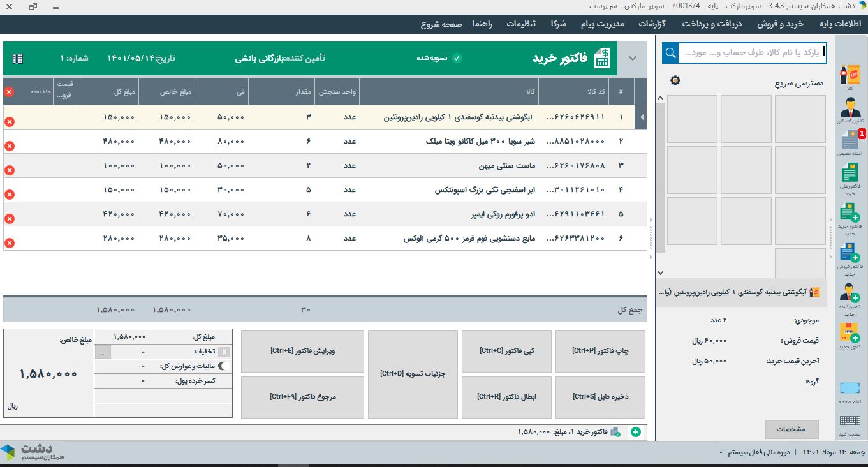Image resolution: width=868 pixels, height=467 pixels.
Task: Add a کالای جدید product
Action: coord(849,336)
